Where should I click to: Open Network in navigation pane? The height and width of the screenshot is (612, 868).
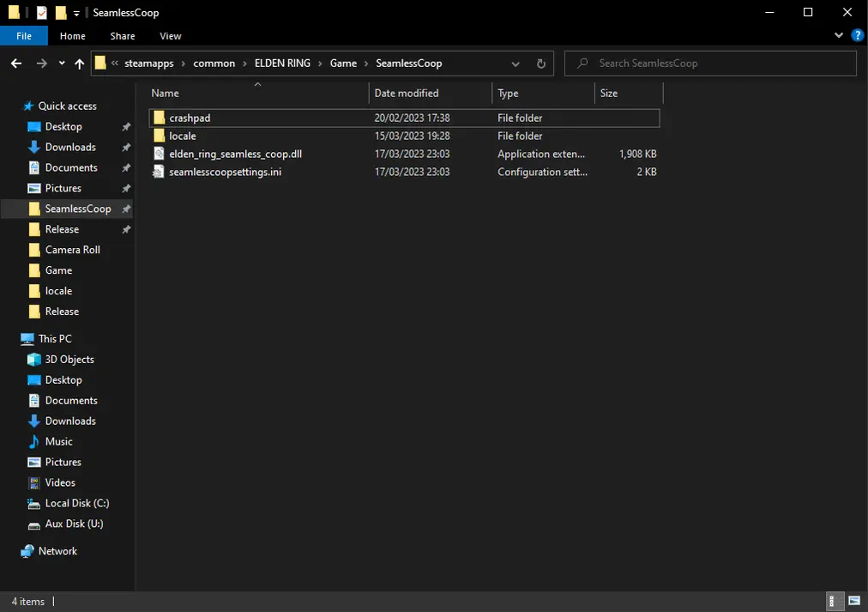coord(57,551)
